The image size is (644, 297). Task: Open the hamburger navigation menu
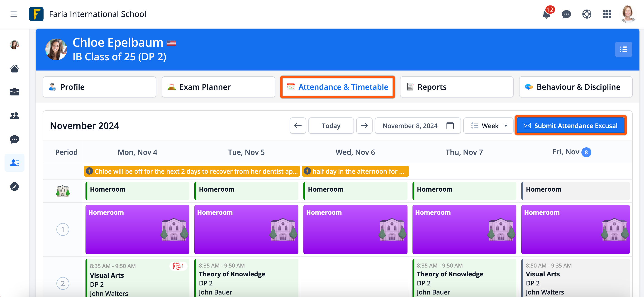(x=14, y=14)
